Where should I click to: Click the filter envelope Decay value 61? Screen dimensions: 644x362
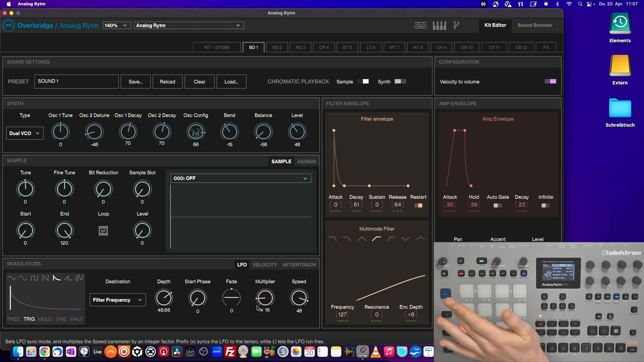coord(356,205)
